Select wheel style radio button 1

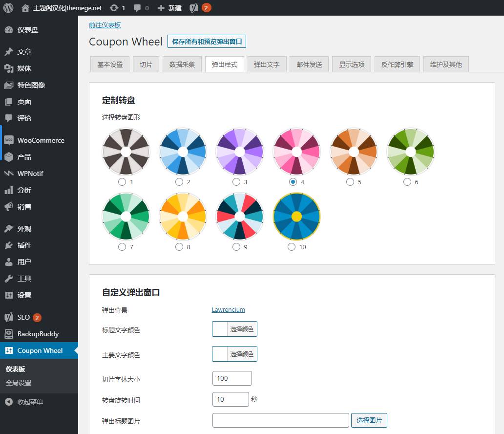coord(122,182)
